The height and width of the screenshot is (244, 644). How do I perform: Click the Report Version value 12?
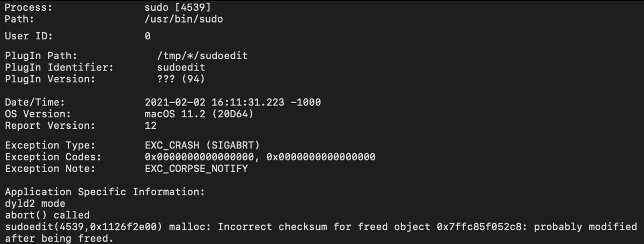pyautogui.click(x=150, y=126)
